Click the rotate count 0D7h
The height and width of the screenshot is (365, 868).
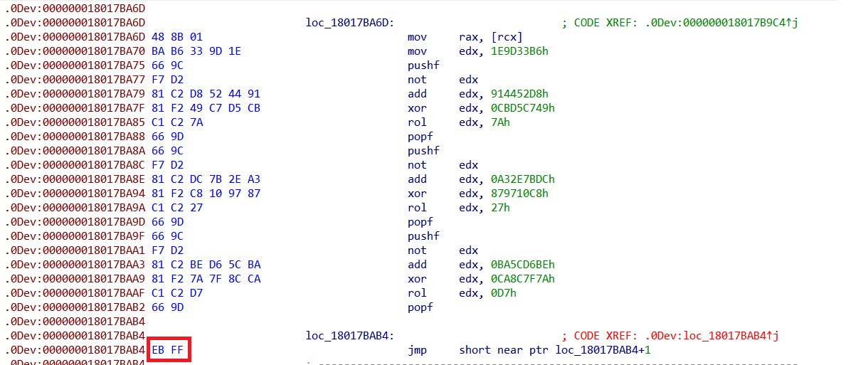click(x=504, y=293)
